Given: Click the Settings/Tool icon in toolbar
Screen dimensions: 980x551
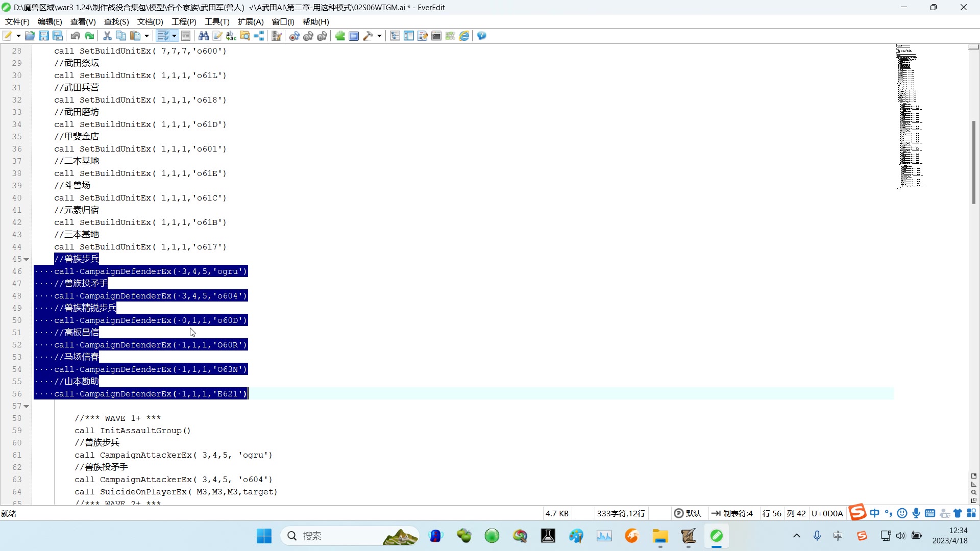Looking at the screenshot, I should click(x=370, y=36).
